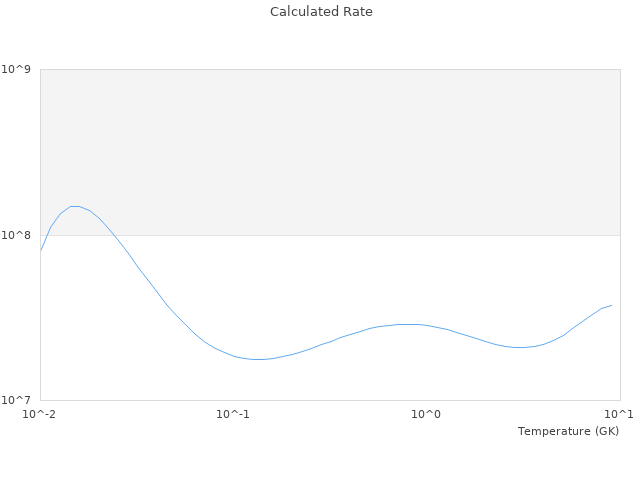The width and height of the screenshot is (640, 480).
Task: Click the curve's dip between 10^0 and 10^1
Action: 518,347
